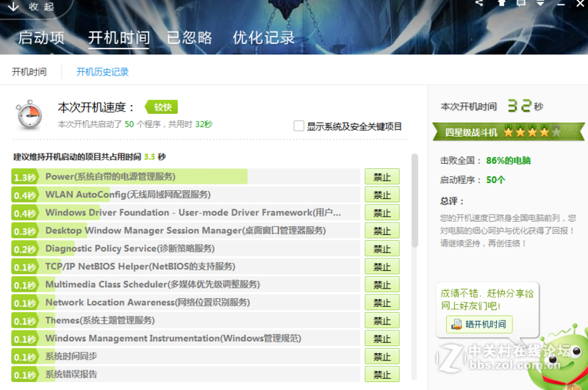Disable Windows Driver Foundation with 禁止
588x390 pixels.
pyautogui.click(x=382, y=213)
